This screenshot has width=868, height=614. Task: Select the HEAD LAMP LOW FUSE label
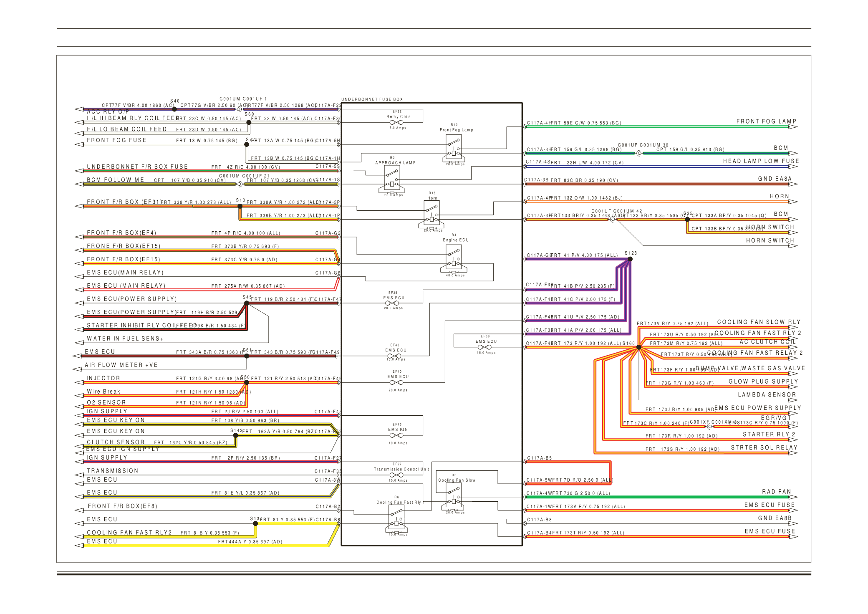point(761,161)
